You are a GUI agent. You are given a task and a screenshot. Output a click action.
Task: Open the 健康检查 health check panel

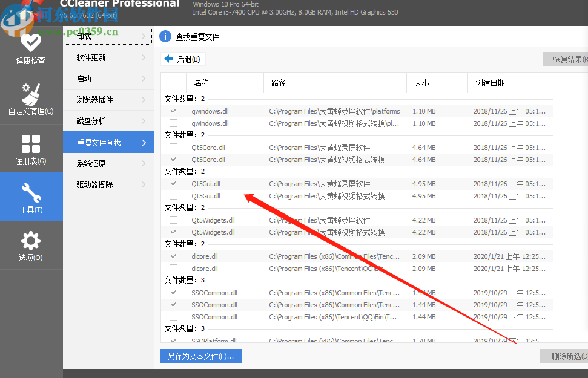(x=31, y=45)
